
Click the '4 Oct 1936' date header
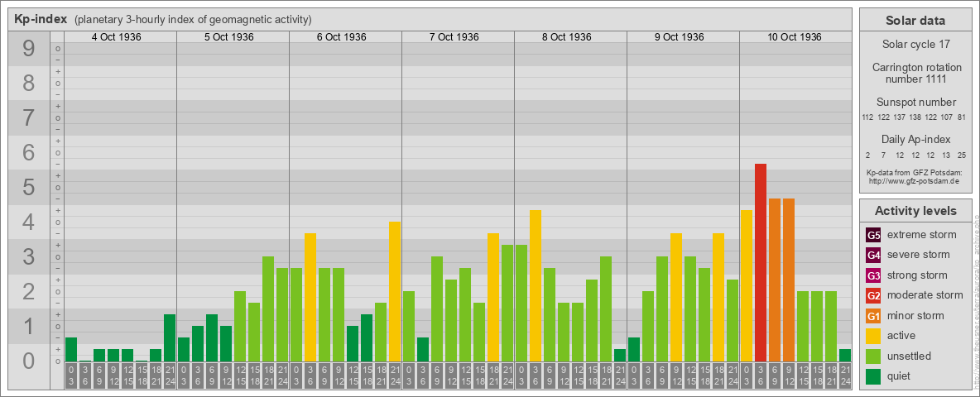[x=116, y=37]
